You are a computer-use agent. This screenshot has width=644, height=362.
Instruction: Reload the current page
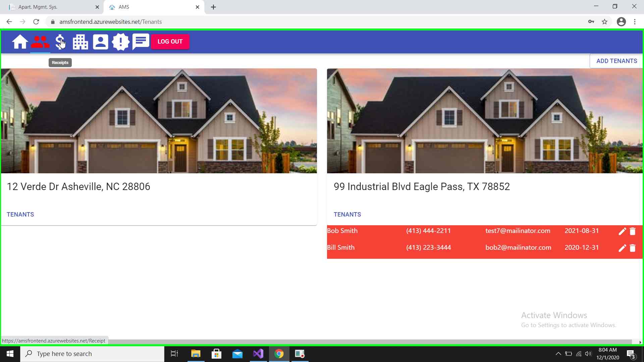(x=36, y=22)
